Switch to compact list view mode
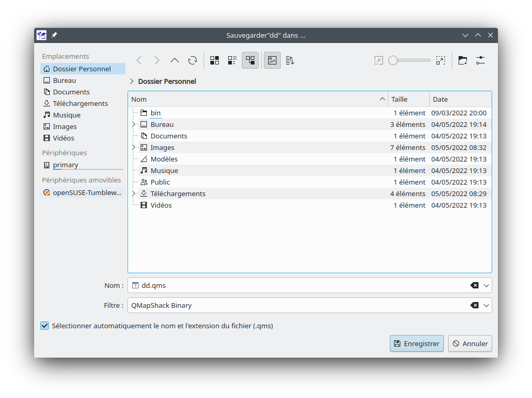The image size is (532, 398). 232,60
